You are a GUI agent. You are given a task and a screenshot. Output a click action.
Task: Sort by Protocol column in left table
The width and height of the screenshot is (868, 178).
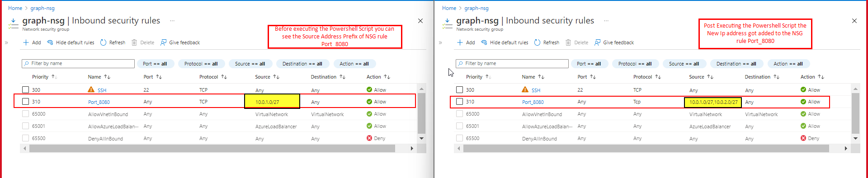pos(213,77)
